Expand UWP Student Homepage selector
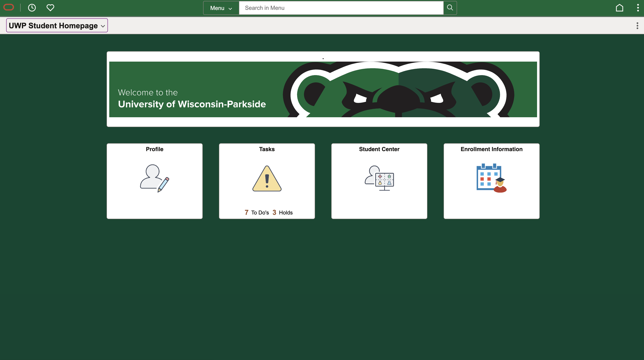 57,26
